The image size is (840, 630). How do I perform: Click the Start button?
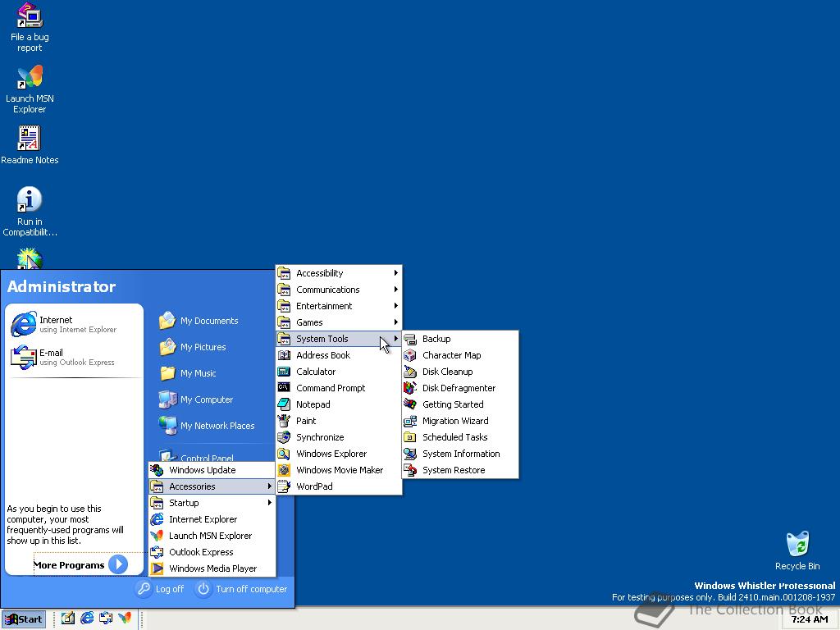tap(24, 619)
